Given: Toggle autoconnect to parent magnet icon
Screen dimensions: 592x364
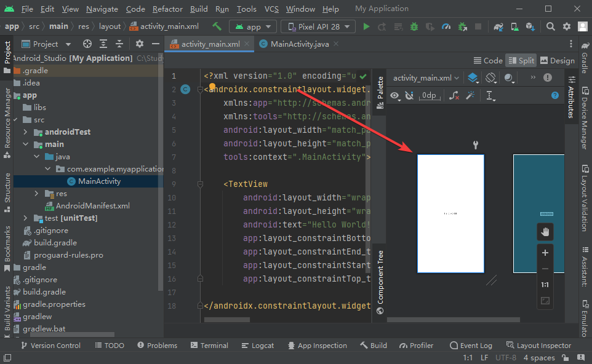Looking at the screenshot, I should (409, 96).
